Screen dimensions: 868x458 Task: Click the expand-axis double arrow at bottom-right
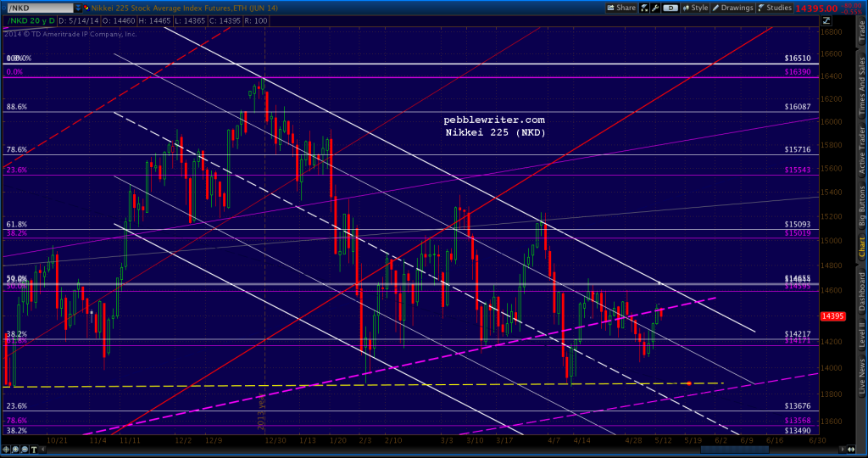point(851,450)
